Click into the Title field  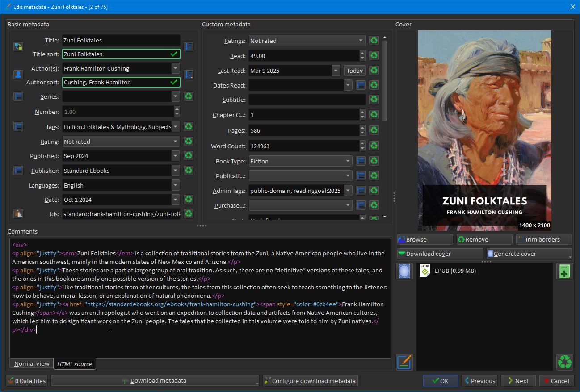121,40
